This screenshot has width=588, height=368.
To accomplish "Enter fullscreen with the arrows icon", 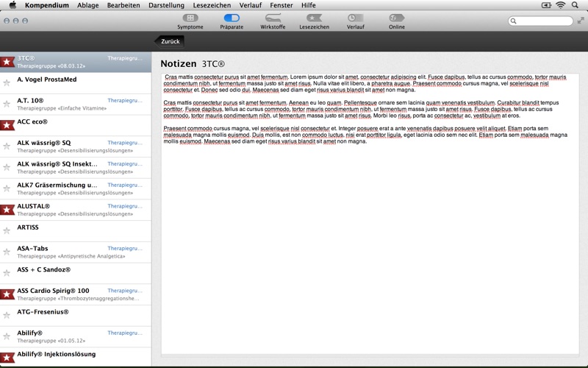I will [x=581, y=21].
